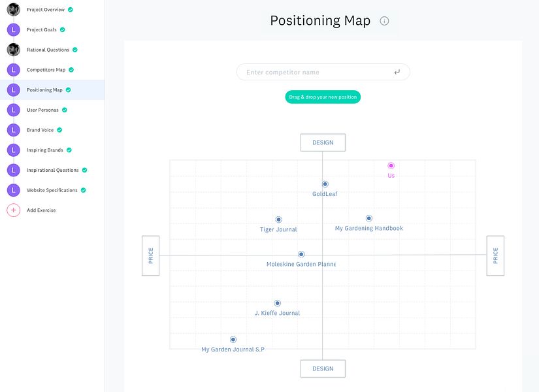Click the green checkmark next to Website Specifications
The height and width of the screenshot is (392, 539).
coord(83,190)
